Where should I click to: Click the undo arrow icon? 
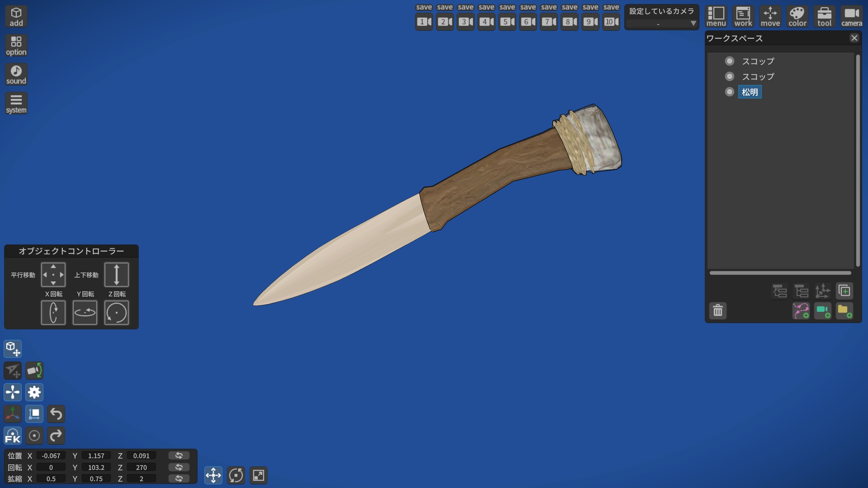[x=56, y=414]
